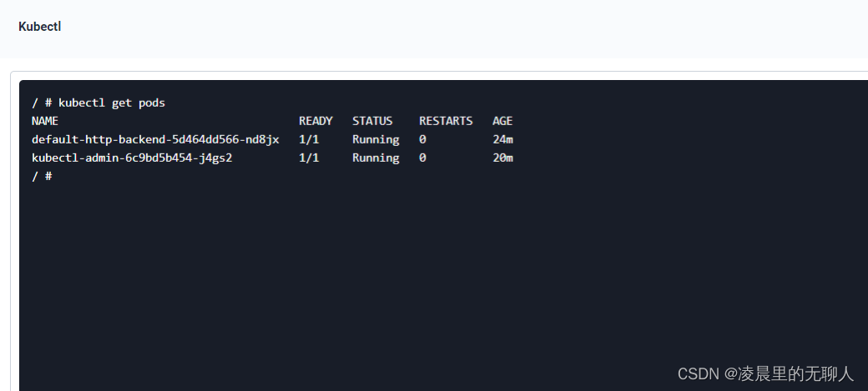Screen dimensions: 868x391
Task: Select the READY column header
Action: 315,121
